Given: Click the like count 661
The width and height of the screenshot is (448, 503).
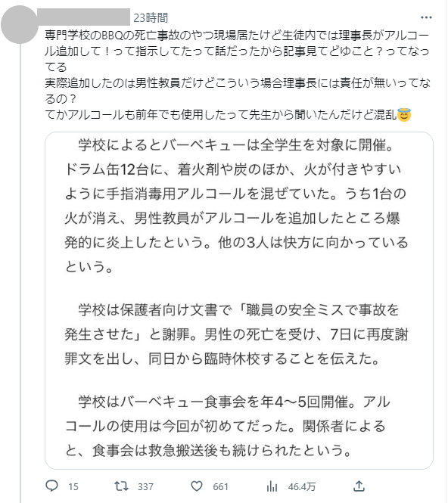Looking at the screenshot, I should click(220, 486).
